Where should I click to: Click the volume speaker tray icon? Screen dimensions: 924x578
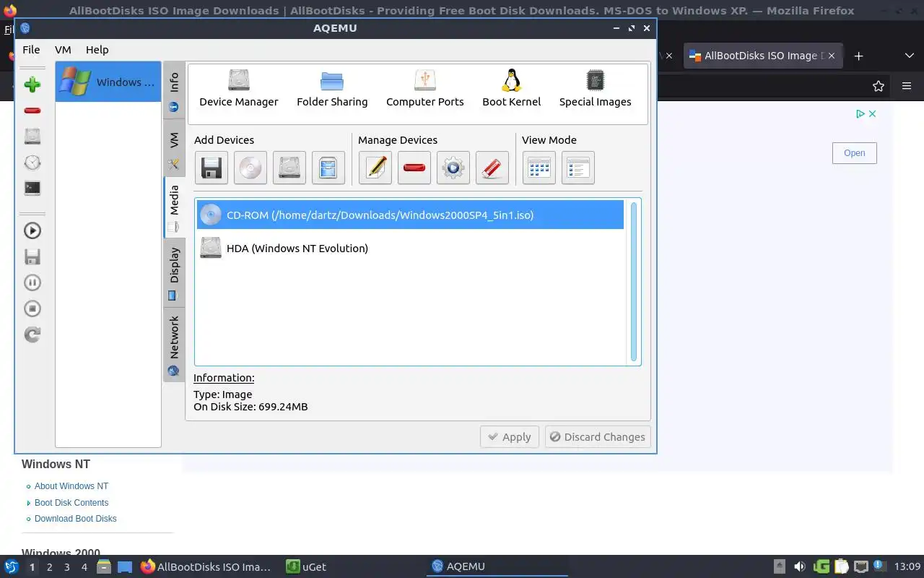tap(799, 566)
